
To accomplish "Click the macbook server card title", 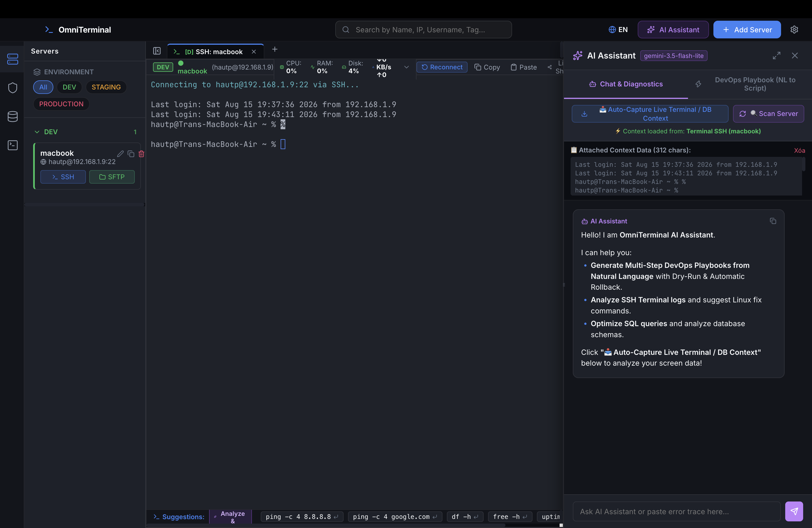I will (57, 153).
